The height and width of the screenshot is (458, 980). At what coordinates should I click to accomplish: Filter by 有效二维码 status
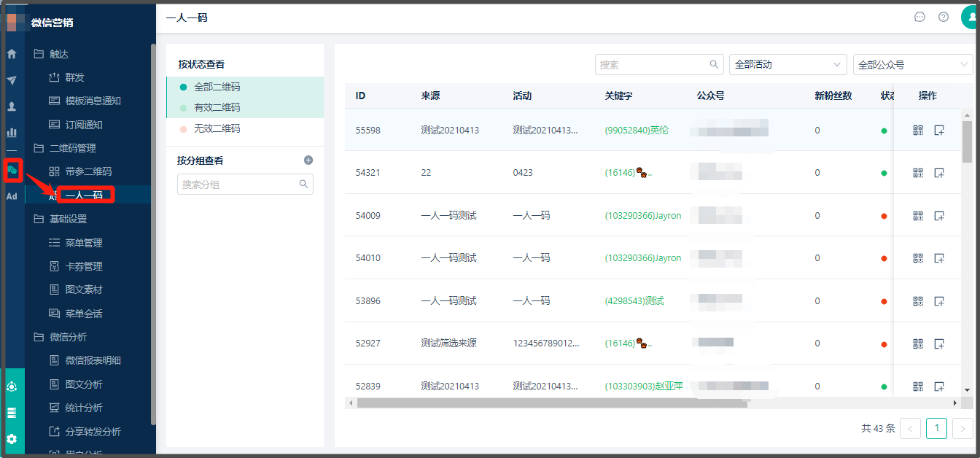tap(245, 107)
